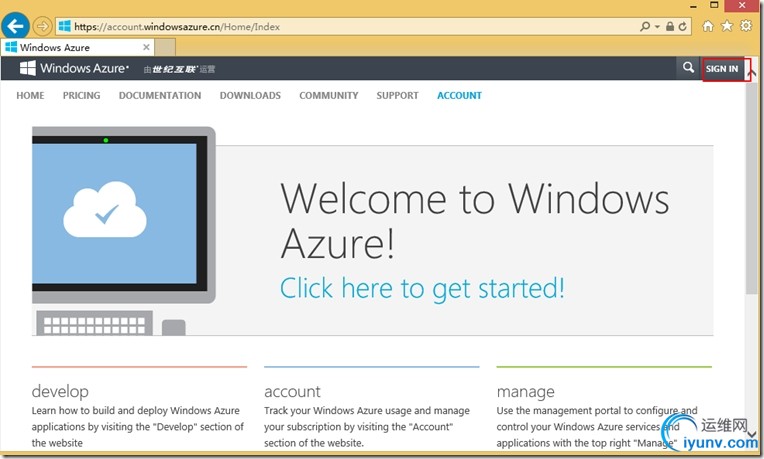Click the security lock icon in address bar
The image size is (764, 459).
pos(670,26)
